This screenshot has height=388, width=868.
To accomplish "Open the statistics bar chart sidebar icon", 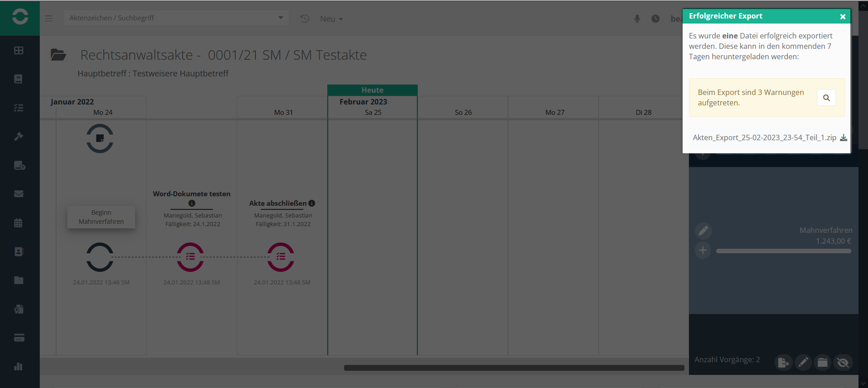I will tap(19, 366).
